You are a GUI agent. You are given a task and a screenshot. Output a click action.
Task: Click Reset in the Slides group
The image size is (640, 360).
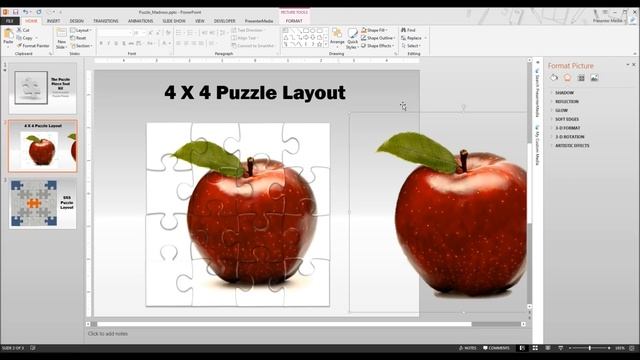pos(78,38)
